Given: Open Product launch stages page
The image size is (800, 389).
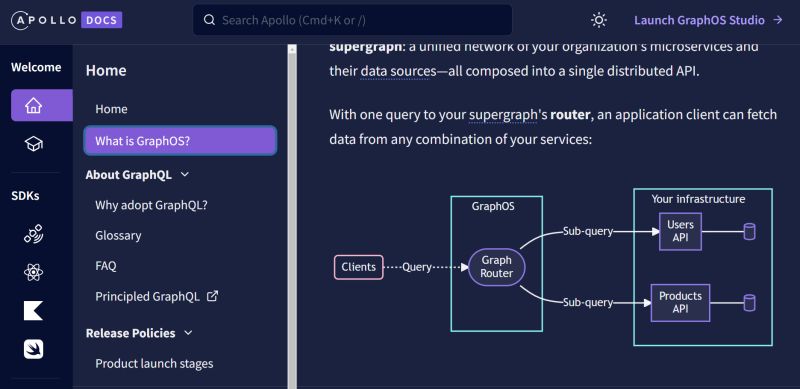Looking at the screenshot, I should 154,363.
